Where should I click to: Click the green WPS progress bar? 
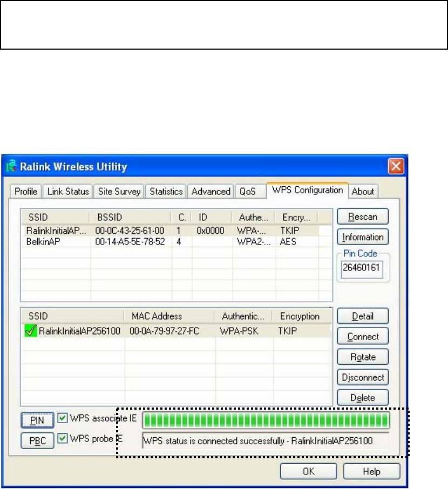(x=266, y=420)
